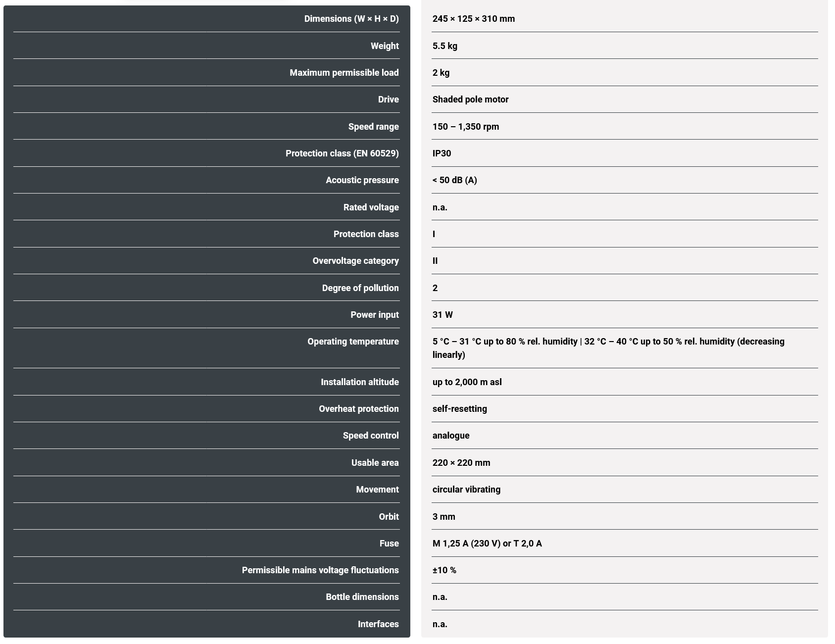Screen dimensions: 835x644
Task: Click the Maximum permissible load label
Action: [x=344, y=73]
